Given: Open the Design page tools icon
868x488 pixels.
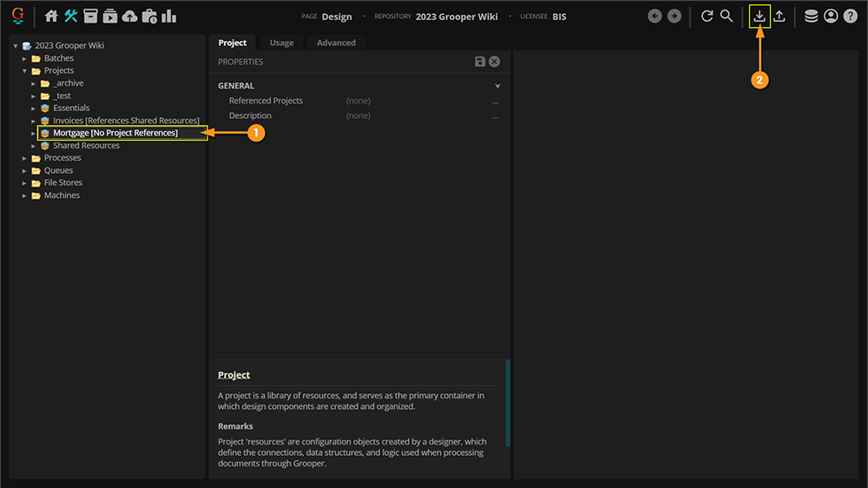Looking at the screenshot, I should [71, 16].
